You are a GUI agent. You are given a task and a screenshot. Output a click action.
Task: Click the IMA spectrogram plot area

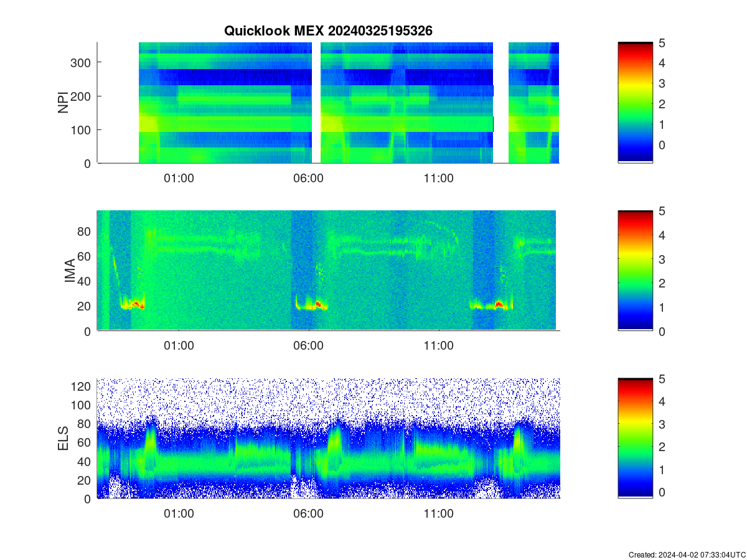[x=328, y=271]
